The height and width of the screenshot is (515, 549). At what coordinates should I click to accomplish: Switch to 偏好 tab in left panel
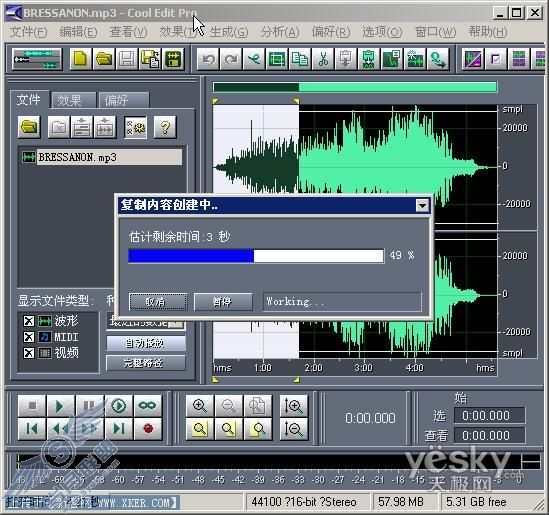(124, 100)
